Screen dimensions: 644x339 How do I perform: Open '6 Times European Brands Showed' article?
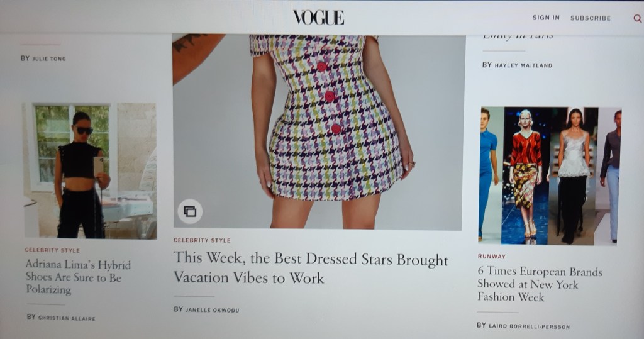click(540, 284)
